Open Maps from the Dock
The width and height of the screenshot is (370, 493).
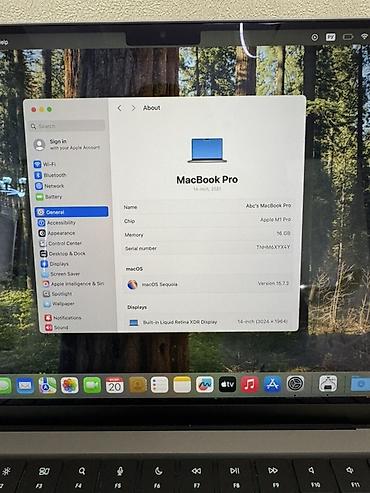47,386
